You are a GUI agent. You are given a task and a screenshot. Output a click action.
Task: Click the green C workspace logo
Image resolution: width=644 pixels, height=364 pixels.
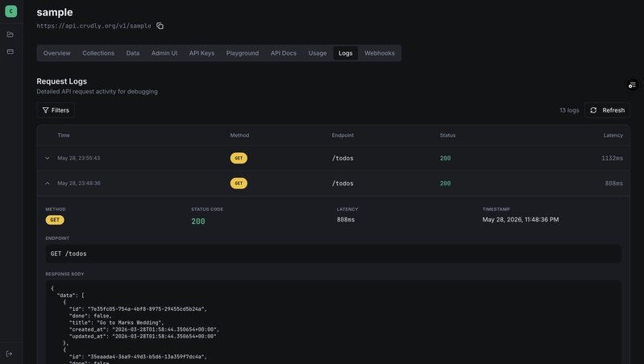coord(11,11)
